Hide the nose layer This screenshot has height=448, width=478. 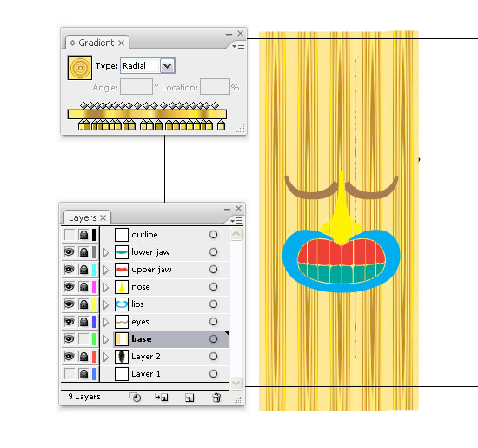point(70,287)
